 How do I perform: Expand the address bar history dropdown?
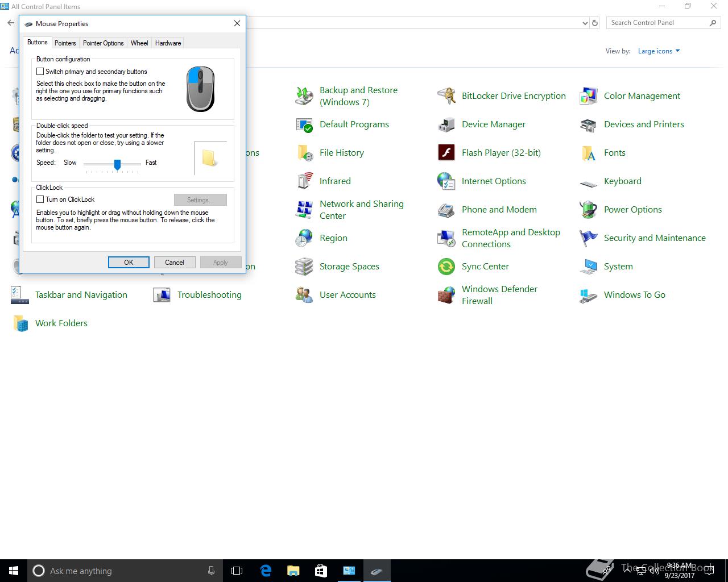click(585, 23)
